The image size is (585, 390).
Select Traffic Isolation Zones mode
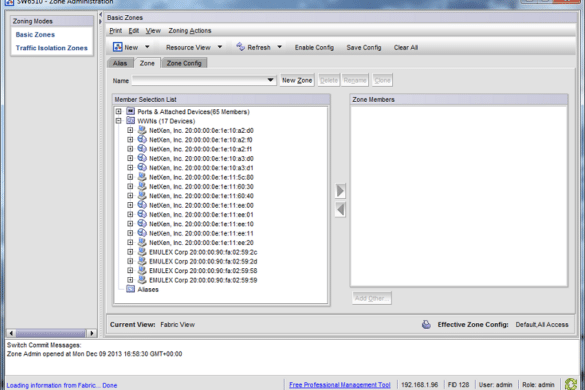click(51, 48)
